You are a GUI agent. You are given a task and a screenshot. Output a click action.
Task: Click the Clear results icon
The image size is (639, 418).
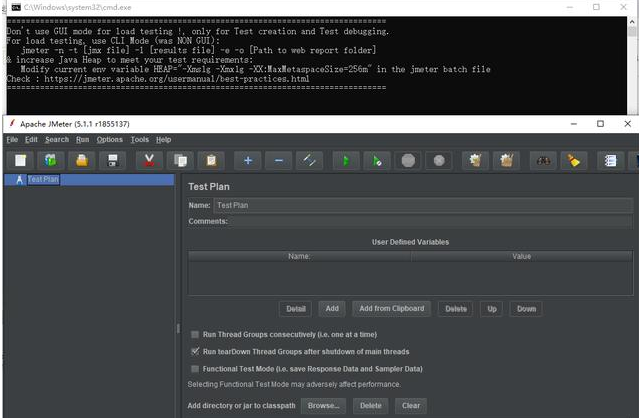(x=475, y=161)
